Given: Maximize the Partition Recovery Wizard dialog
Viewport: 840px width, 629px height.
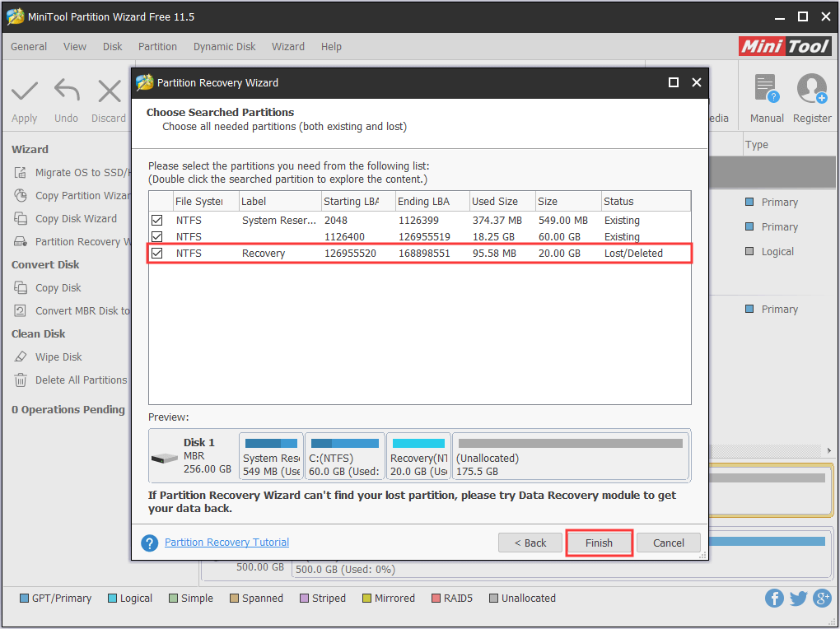Looking at the screenshot, I should point(674,82).
